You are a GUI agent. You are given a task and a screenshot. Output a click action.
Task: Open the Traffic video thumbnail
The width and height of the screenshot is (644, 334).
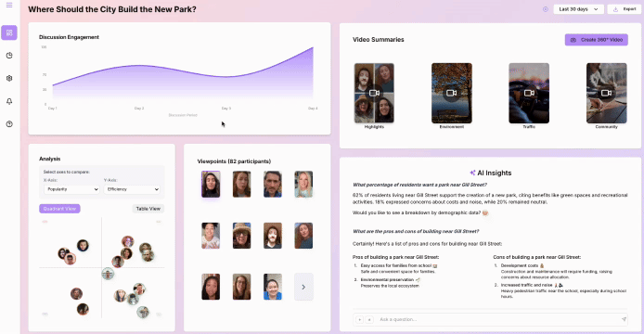pos(529,94)
